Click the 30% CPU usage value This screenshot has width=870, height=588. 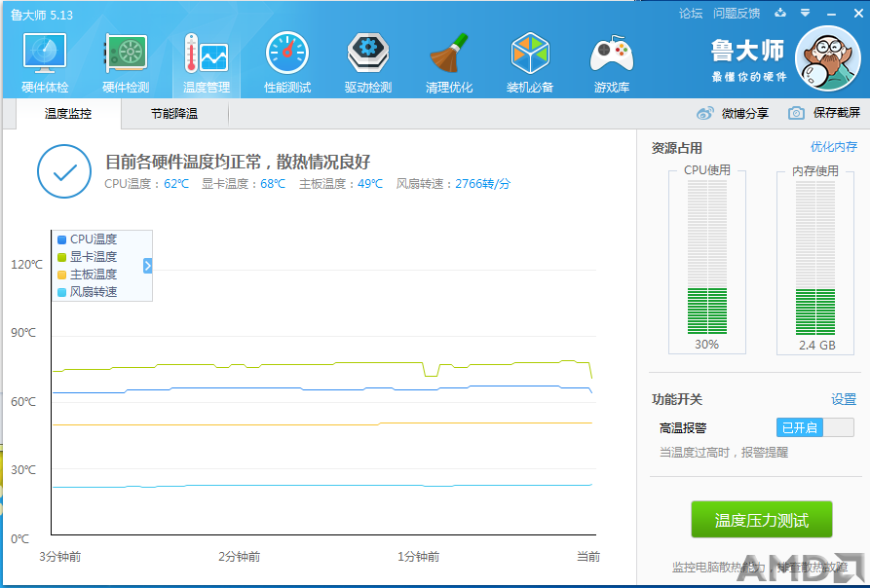[x=707, y=345]
